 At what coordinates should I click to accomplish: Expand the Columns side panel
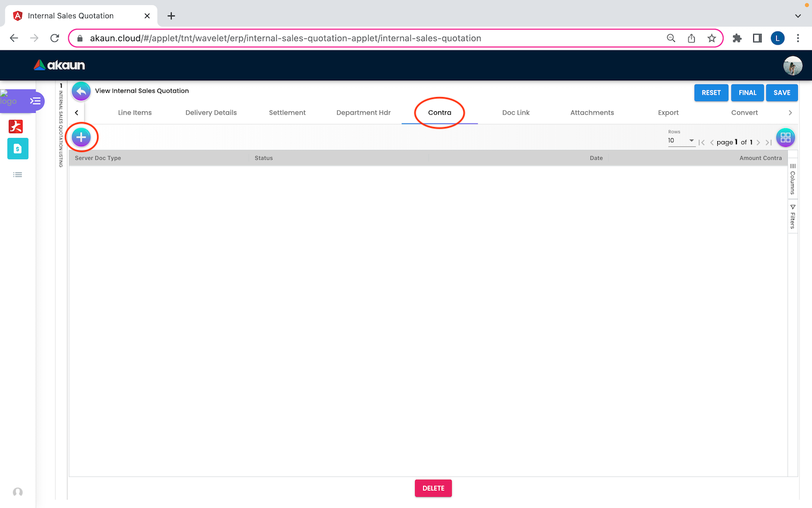coord(792,179)
